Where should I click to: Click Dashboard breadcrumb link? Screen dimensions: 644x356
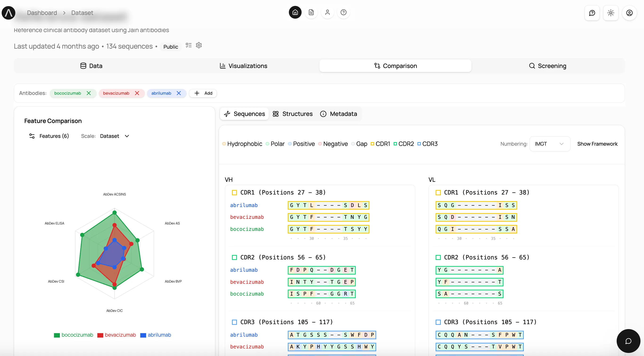(x=42, y=13)
